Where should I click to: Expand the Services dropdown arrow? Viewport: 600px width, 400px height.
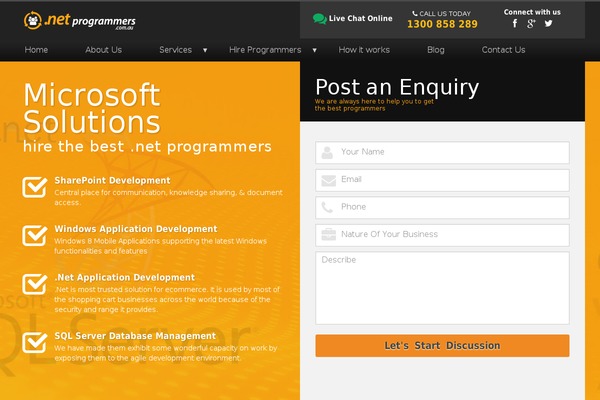(205, 50)
